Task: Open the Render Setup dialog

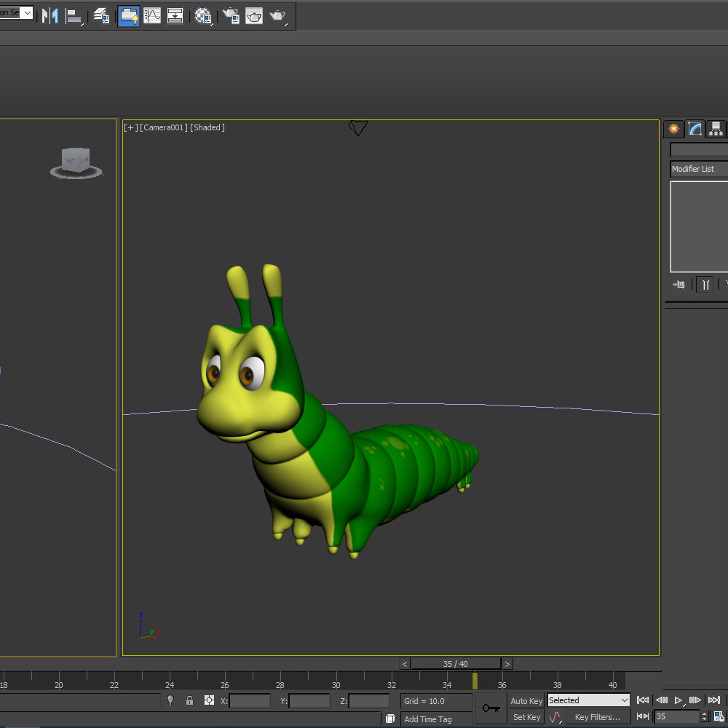Action: pyautogui.click(x=231, y=16)
